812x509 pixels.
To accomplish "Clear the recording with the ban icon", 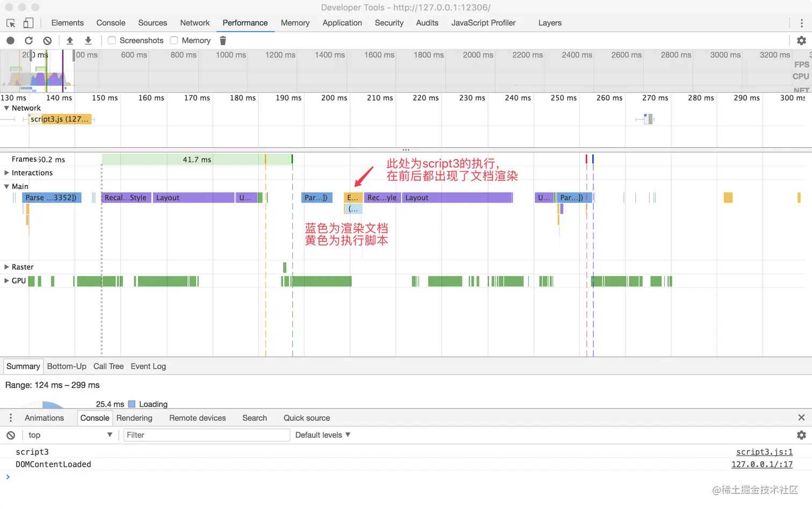I will pos(47,40).
